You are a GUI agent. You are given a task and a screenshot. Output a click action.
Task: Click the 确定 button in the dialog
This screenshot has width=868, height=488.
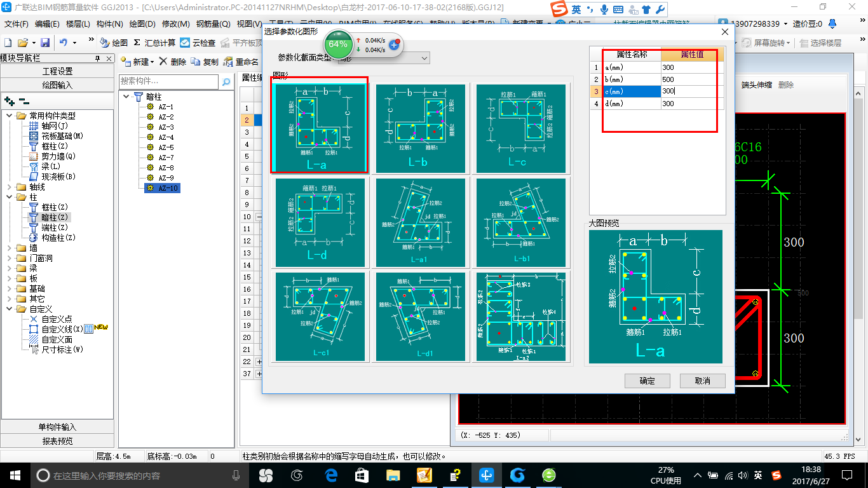[647, 381]
